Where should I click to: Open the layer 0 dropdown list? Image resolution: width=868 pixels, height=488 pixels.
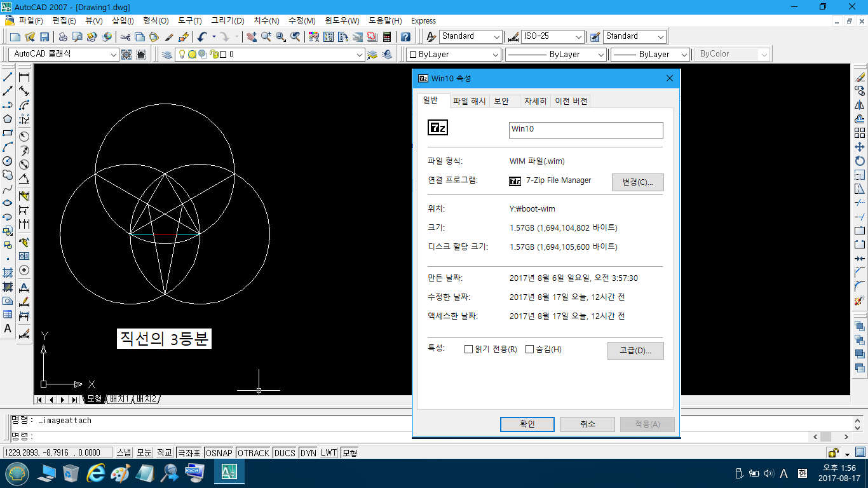tap(360, 55)
